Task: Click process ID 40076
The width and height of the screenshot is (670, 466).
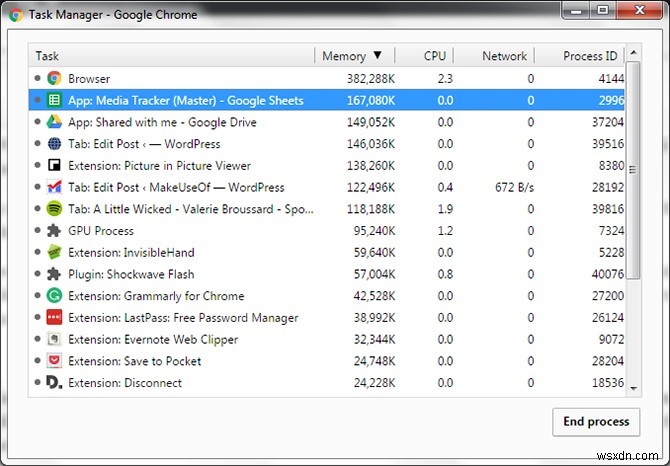Action: pyautogui.click(x=608, y=274)
